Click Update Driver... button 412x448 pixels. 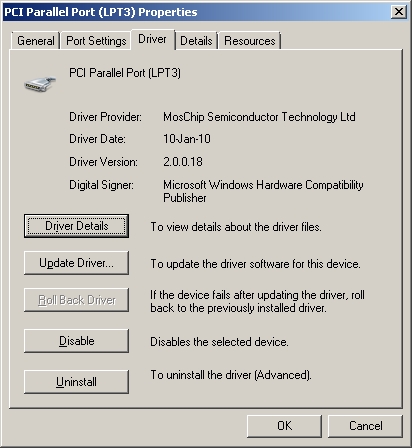point(76,263)
